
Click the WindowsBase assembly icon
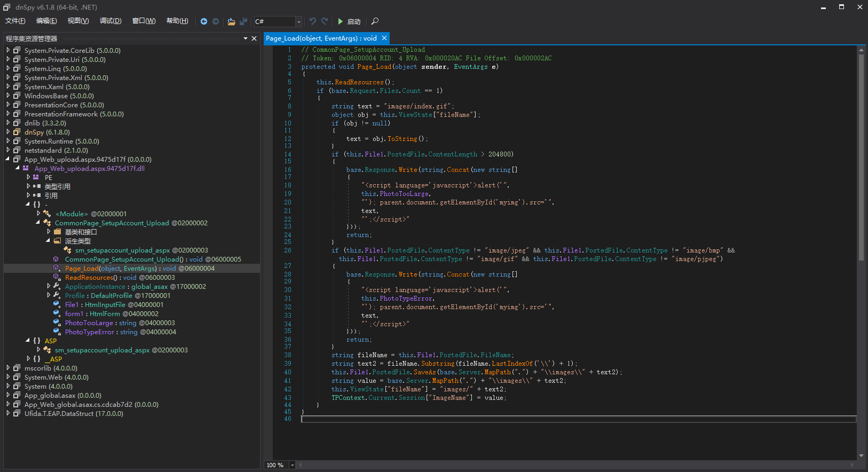coord(17,96)
